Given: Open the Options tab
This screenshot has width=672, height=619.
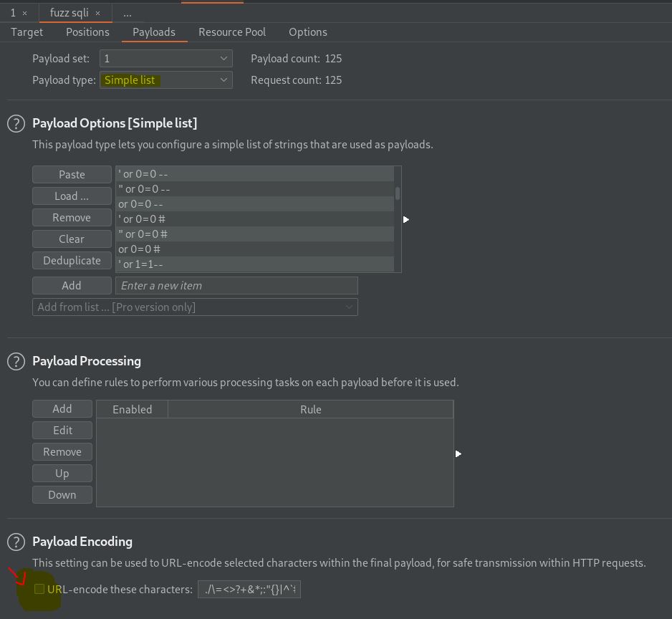Looking at the screenshot, I should [x=308, y=32].
